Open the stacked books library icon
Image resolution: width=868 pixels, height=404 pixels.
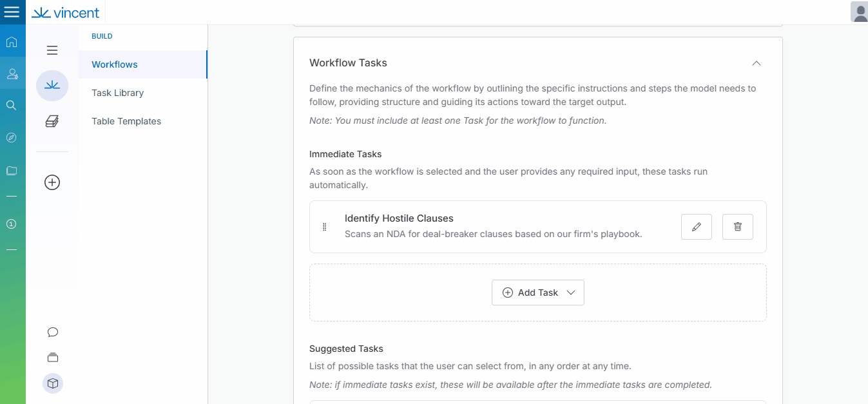point(52,121)
